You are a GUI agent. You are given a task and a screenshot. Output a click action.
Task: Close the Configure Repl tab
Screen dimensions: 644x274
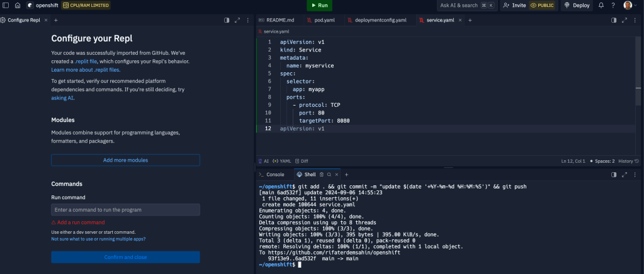[45, 20]
